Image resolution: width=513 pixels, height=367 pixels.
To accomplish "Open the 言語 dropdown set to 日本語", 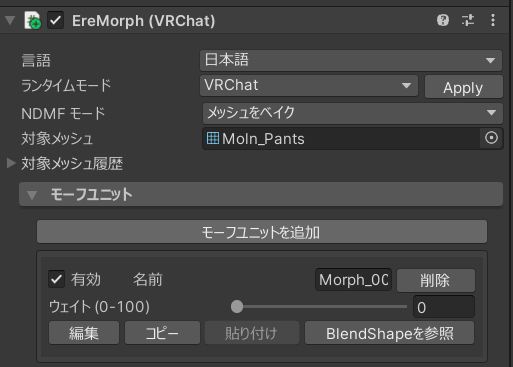I will coord(351,60).
